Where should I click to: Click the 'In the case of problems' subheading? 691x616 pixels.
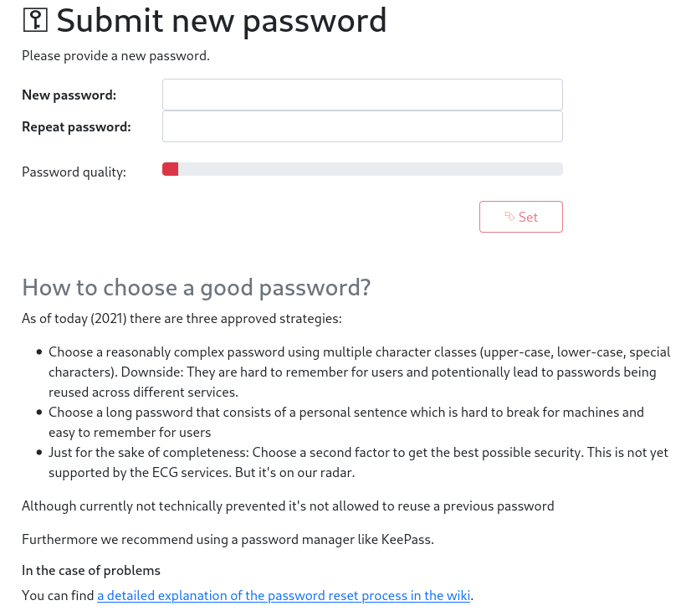click(91, 571)
